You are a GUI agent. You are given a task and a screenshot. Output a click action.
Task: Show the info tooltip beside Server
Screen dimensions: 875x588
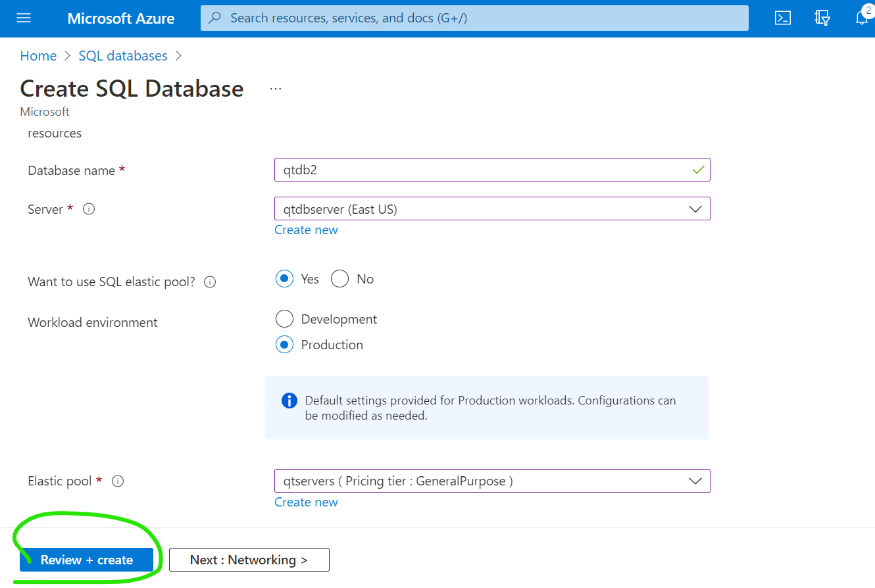click(89, 209)
